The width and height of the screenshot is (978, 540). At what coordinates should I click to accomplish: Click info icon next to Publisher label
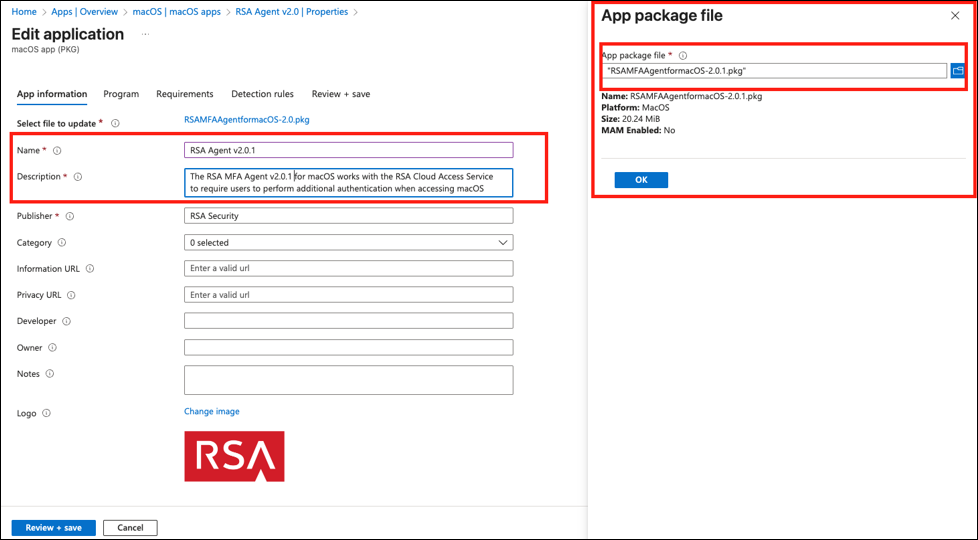pyautogui.click(x=70, y=216)
